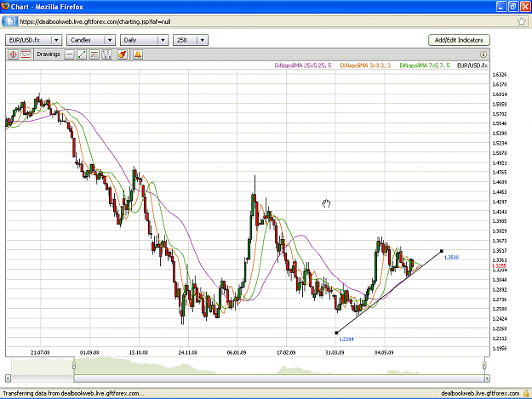Select the horizontal line drawing tool
The image size is (532, 399).
point(69,54)
